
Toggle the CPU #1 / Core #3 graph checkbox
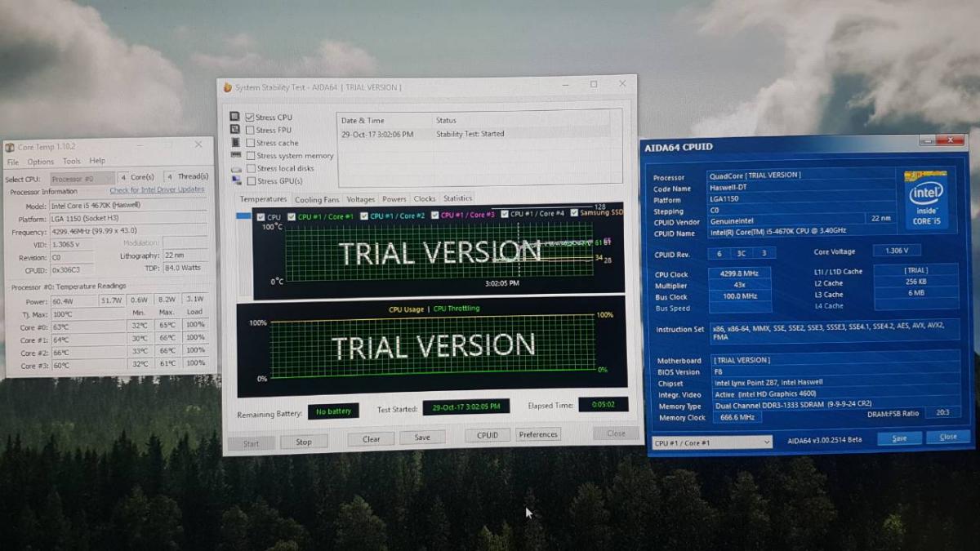[434, 215]
